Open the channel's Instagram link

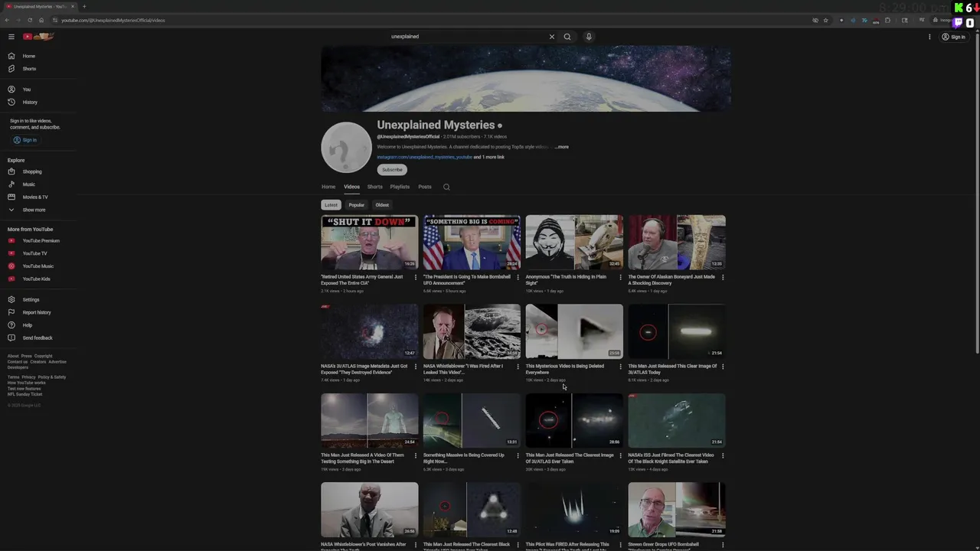(424, 157)
